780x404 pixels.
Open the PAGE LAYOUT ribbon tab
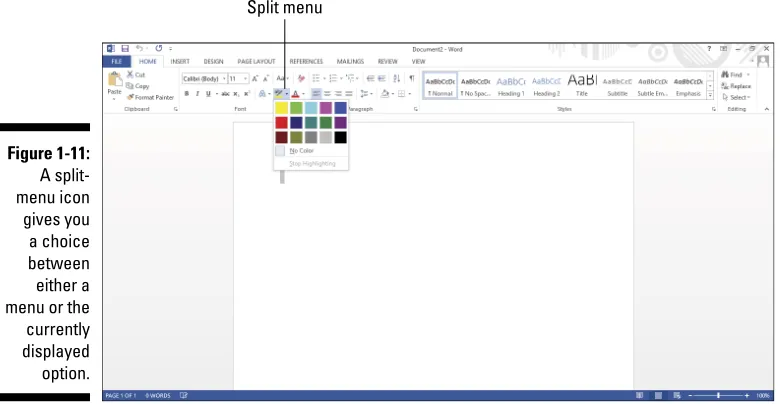tap(256, 62)
